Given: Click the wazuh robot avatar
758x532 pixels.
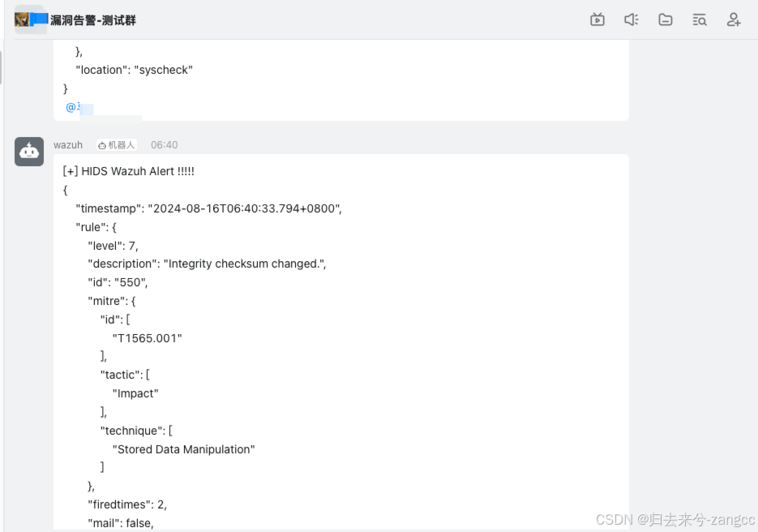Looking at the screenshot, I should [x=29, y=152].
